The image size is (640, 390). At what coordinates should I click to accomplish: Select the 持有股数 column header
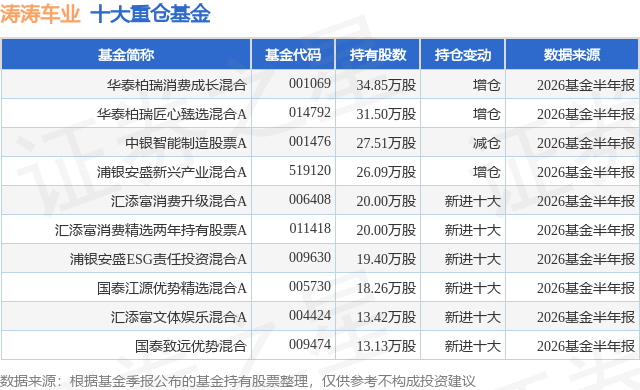click(378, 55)
